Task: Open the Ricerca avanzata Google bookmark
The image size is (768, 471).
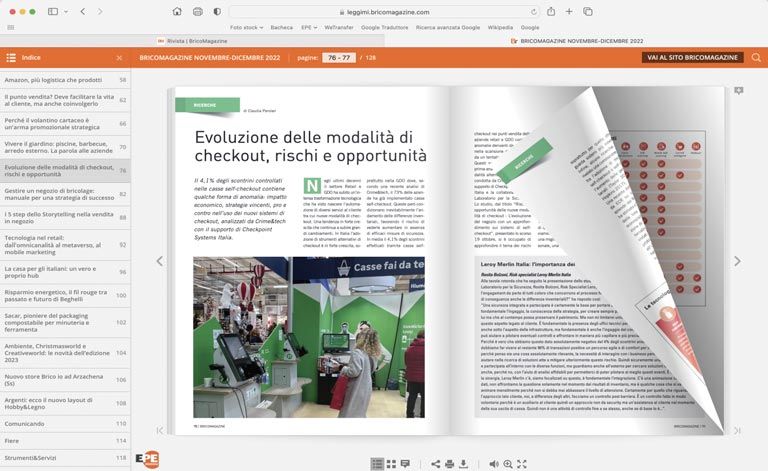Action: tap(448, 27)
